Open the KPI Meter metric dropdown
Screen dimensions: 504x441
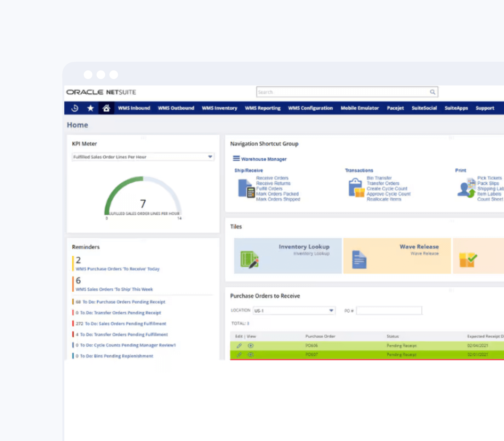[x=143, y=157]
